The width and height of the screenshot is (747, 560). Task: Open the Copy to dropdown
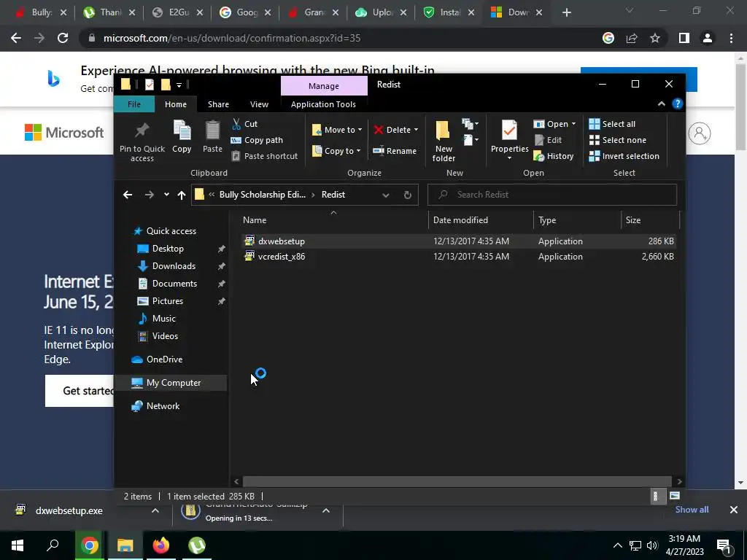click(336, 151)
